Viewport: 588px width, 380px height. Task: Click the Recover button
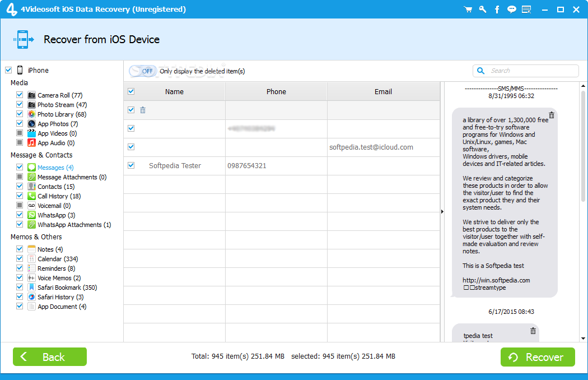click(x=538, y=356)
